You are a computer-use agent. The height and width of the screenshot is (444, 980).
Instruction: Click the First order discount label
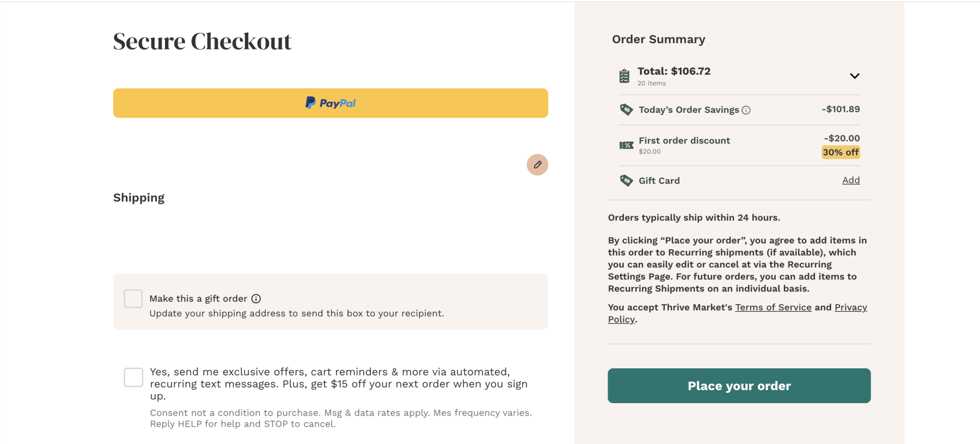coord(684,141)
